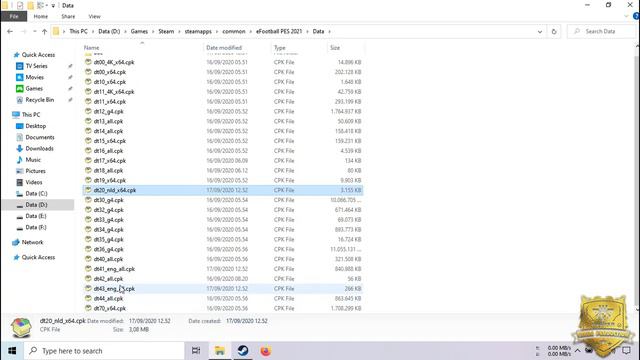The image size is (640, 360).
Task: Select file dt11_4K_x64.cpk
Action: 114,92
